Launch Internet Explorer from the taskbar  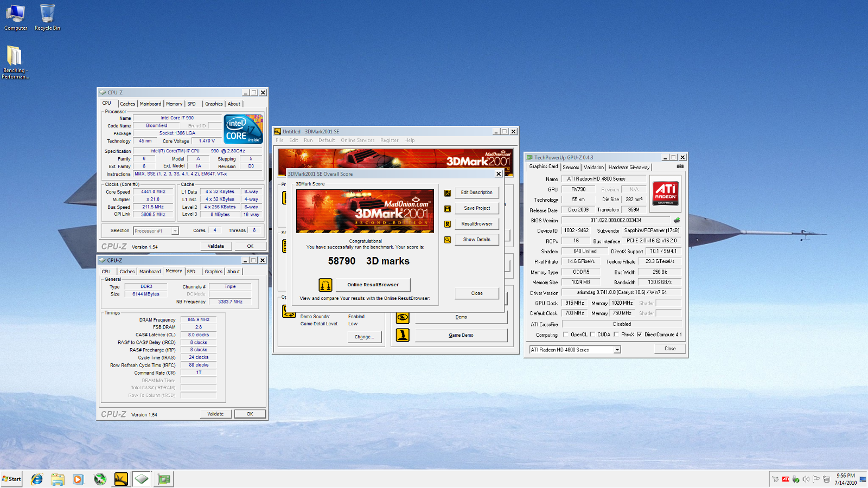point(37,479)
